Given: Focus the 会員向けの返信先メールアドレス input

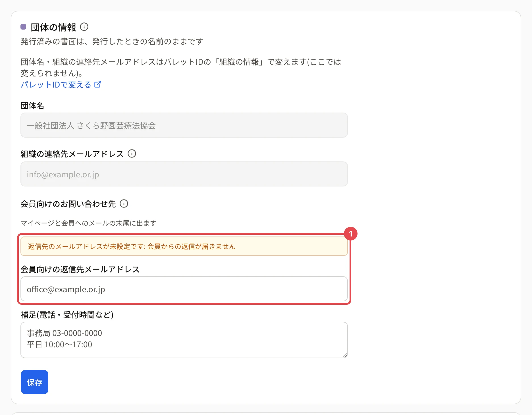Looking at the screenshot, I should click(x=184, y=289).
